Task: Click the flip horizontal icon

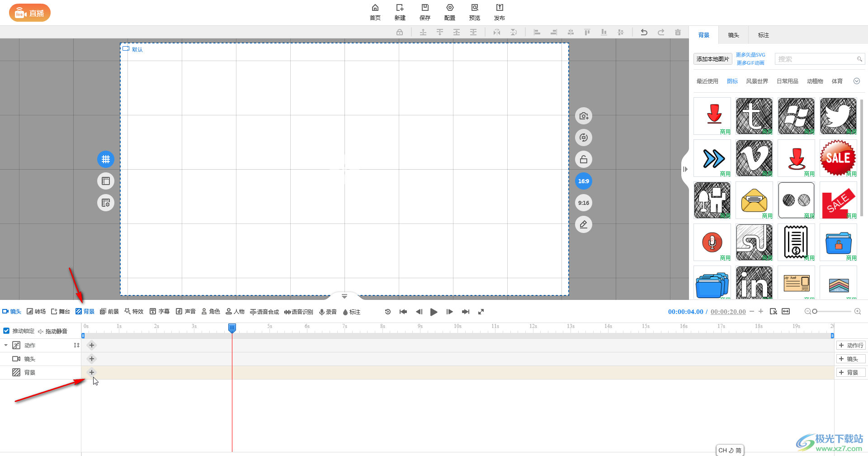Action: (x=497, y=32)
